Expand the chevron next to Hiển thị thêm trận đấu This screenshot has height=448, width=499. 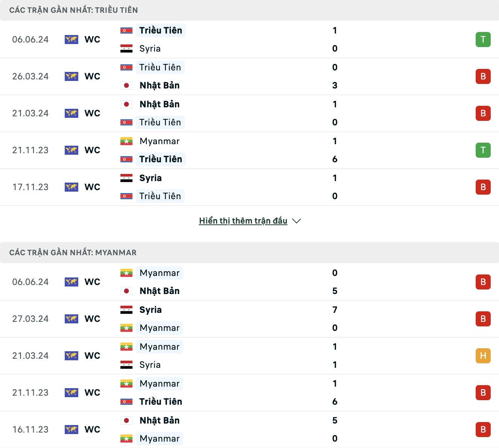[x=297, y=221]
